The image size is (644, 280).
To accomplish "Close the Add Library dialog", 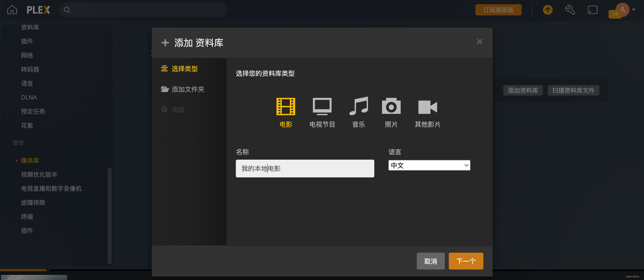I will (479, 42).
